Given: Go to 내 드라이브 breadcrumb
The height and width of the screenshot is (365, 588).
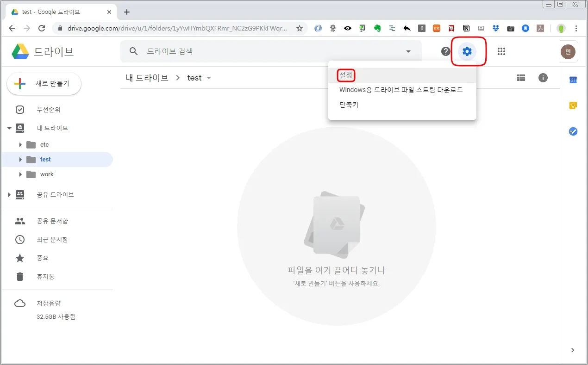Looking at the screenshot, I should pos(147,78).
